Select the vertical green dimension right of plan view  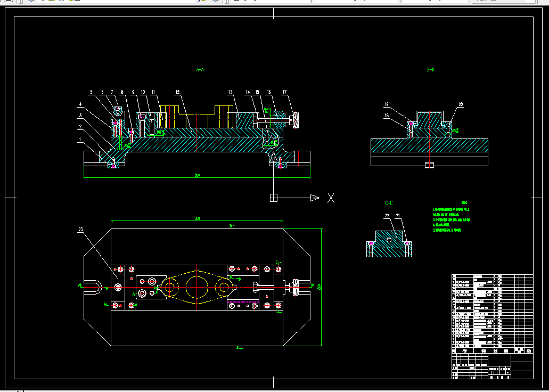[x=319, y=287]
